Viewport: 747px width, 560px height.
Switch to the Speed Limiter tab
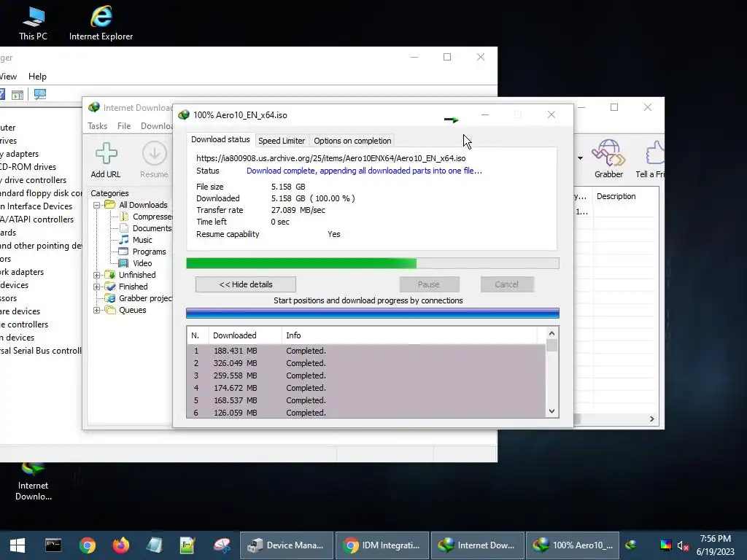282,141
